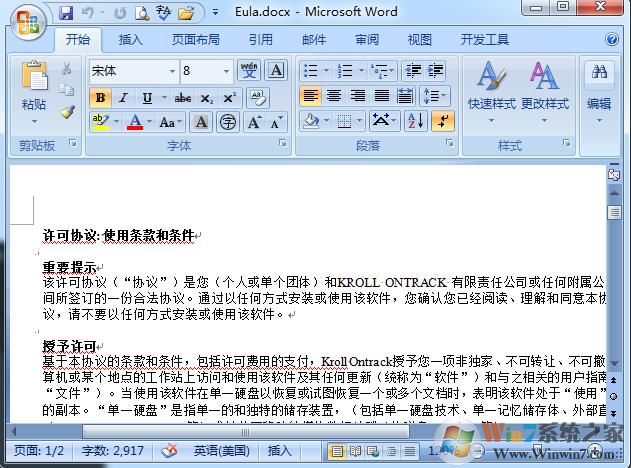The image size is (631, 468).
Task: Expand the underline style arrow
Action: tap(164, 98)
